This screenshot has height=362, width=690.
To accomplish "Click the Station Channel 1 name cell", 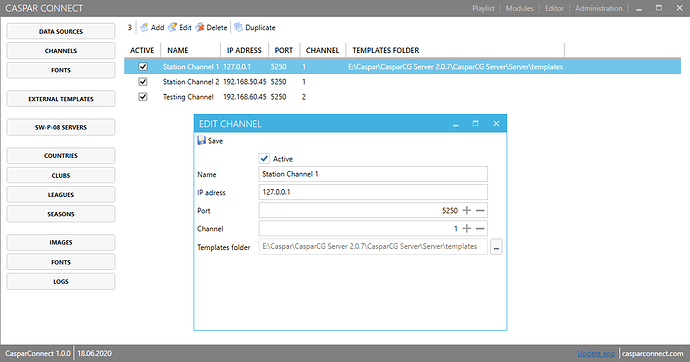I will click(191, 67).
